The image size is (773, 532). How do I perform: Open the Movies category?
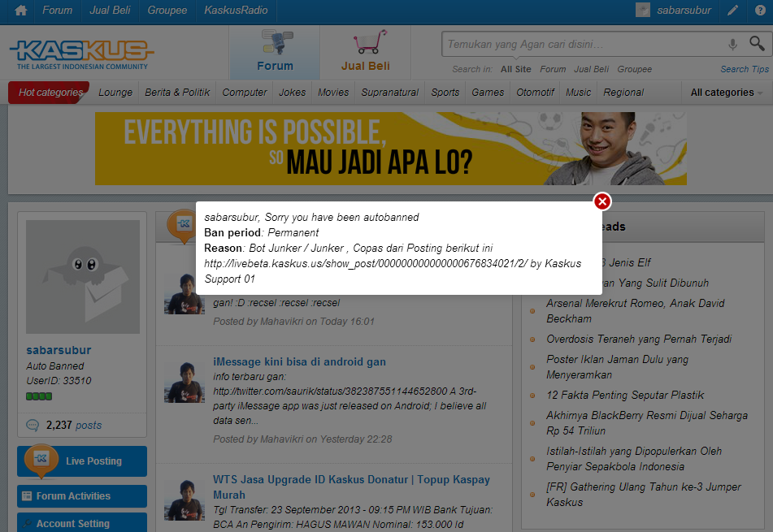[333, 93]
